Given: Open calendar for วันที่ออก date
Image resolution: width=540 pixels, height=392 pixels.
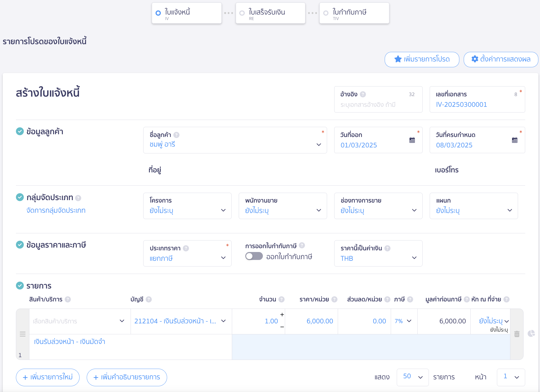Looking at the screenshot, I should click(412, 140).
